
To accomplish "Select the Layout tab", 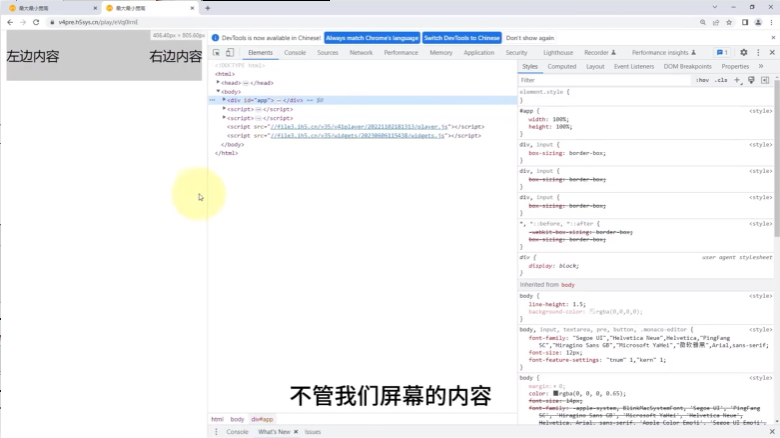I will click(x=595, y=66).
